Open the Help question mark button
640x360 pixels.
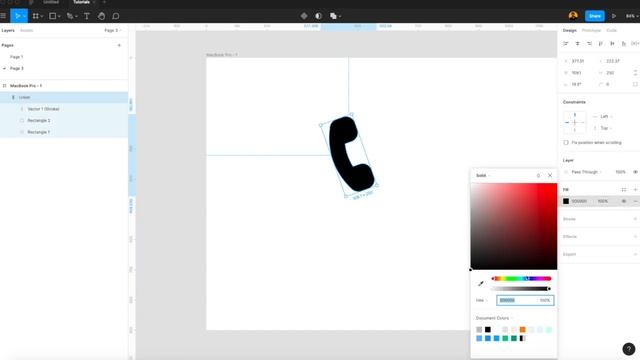(629, 349)
